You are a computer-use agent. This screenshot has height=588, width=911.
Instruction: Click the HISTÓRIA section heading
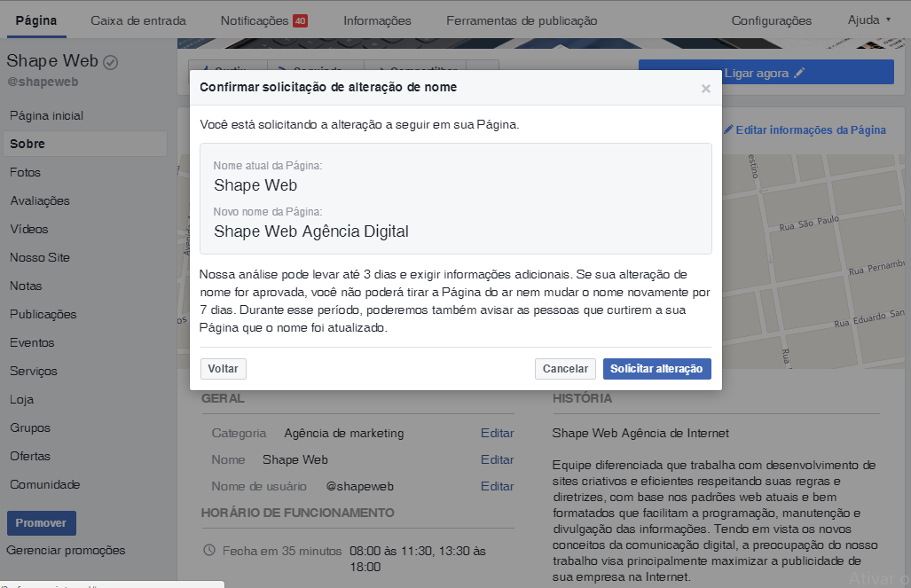[x=582, y=398]
